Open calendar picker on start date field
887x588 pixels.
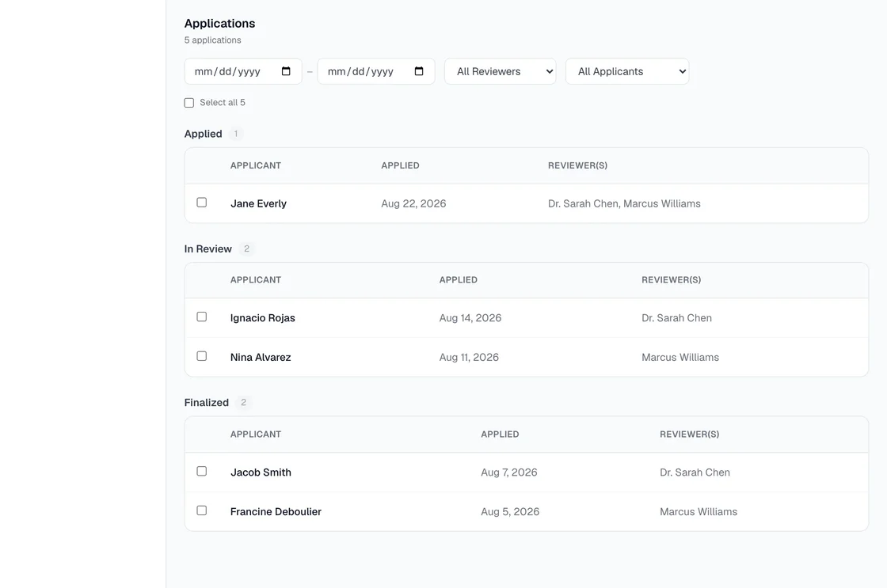286,71
